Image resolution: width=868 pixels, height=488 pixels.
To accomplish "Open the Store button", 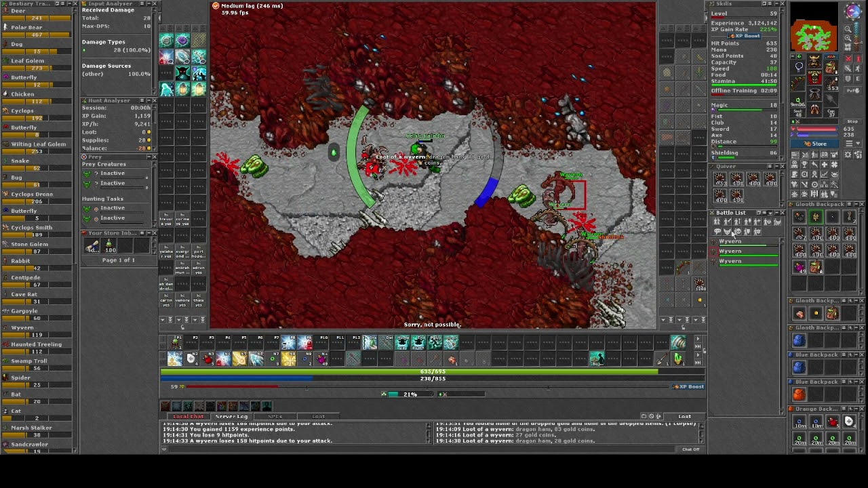I will (814, 144).
